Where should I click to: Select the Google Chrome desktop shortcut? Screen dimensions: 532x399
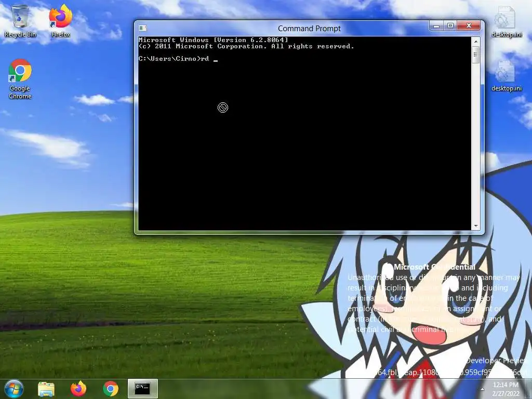pyautogui.click(x=20, y=79)
